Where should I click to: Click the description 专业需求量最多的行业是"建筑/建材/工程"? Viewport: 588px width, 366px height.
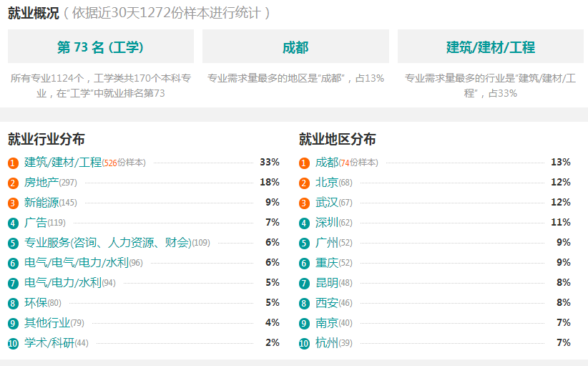[x=491, y=85]
